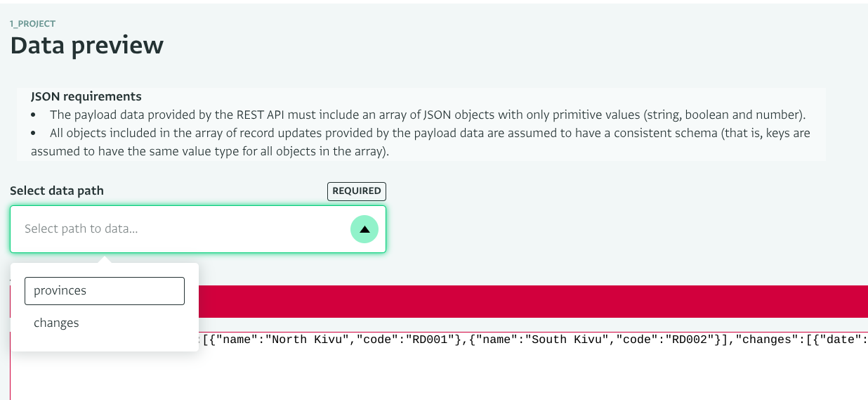Click the dropdown list's pointer caret

pyautogui.click(x=105, y=259)
